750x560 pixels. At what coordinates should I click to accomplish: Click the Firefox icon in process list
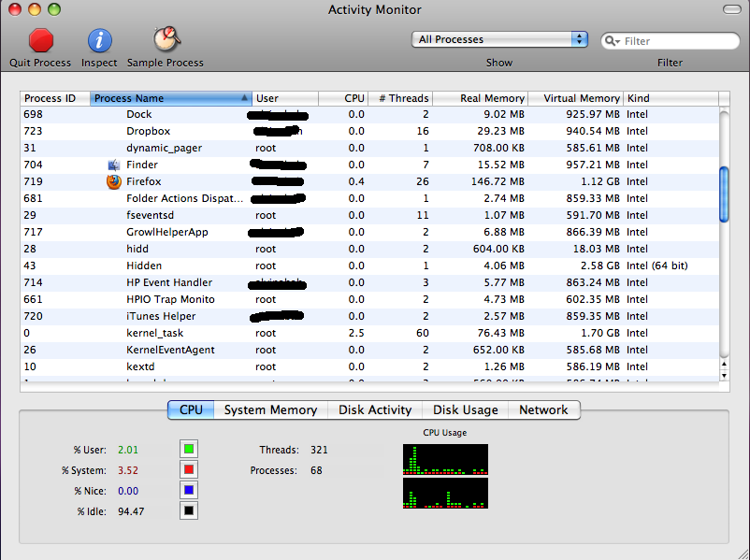(114, 181)
